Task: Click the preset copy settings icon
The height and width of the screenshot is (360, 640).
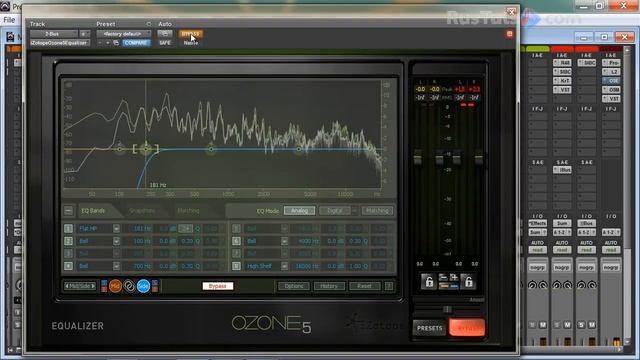Action: [x=116, y=43]
